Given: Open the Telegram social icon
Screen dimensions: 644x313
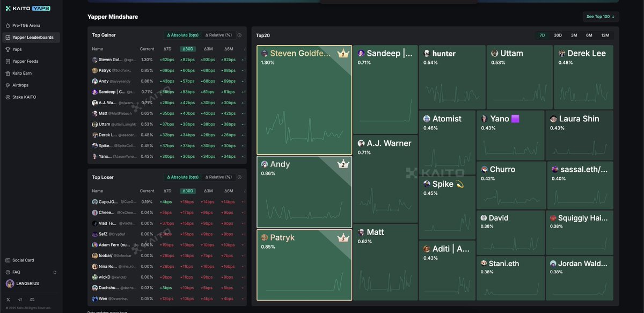Looking at the screenshot, I should click(x=20, y=300).
